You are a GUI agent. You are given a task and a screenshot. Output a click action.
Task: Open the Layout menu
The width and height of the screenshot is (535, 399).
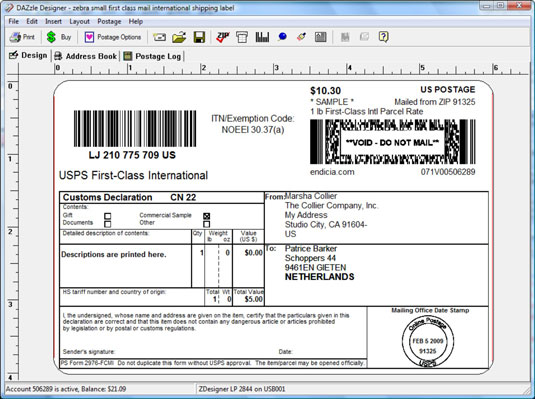tap(79, 22)
